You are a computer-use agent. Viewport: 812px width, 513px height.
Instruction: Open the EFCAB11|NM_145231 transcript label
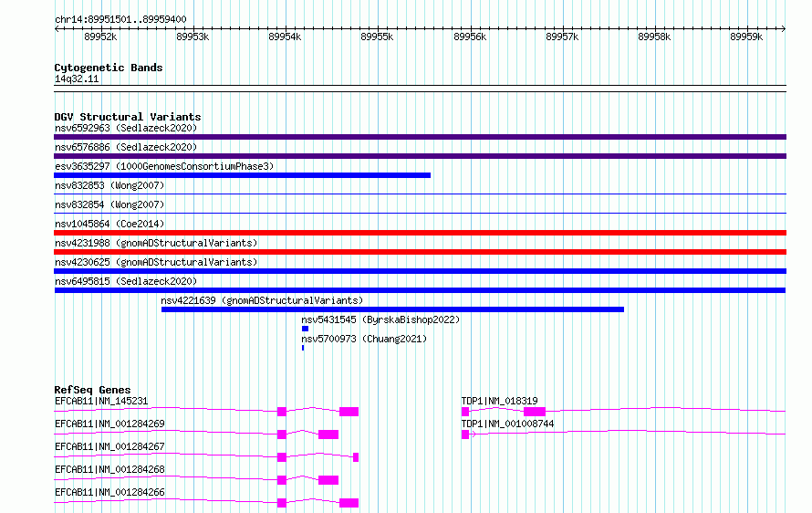click(101, 401)
